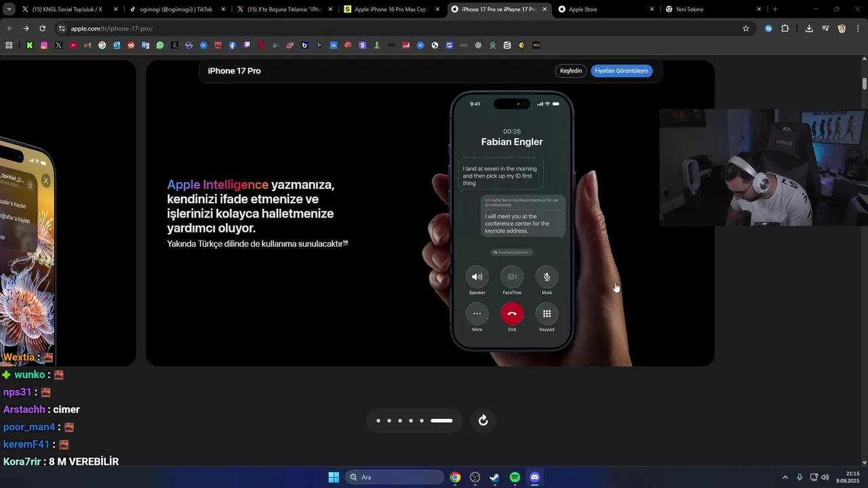Open the browser profile avatar menu
Viewport: 868px width, 488px height.
pos(842,28)
